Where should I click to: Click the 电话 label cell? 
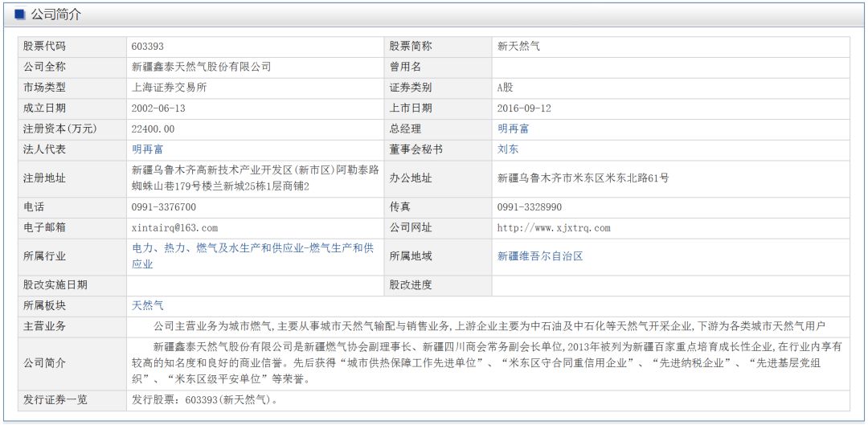click(72, 207)
